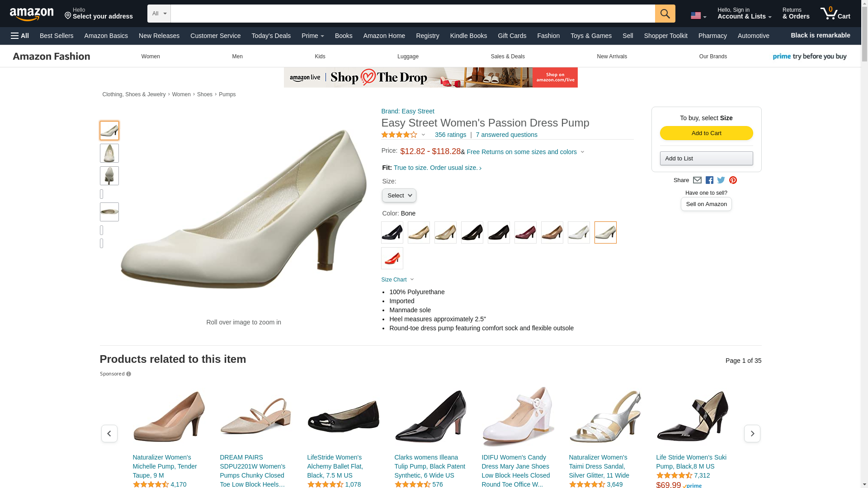Select the red shoe color swatch
This screenshot has width=868, height=488.
point(392,258)
